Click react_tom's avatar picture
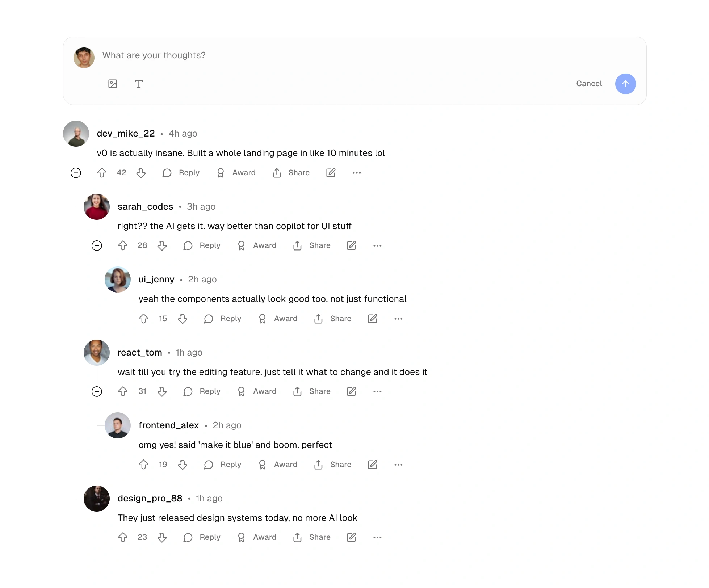This screenshot has height=588, width=709. tap(97, 353)
